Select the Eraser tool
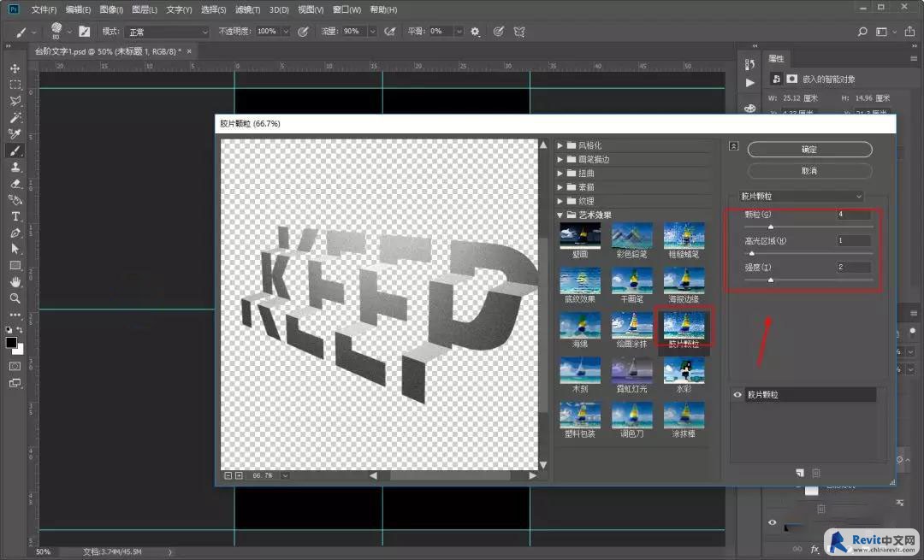Screen dimensions: 924x560 (15, 184)
